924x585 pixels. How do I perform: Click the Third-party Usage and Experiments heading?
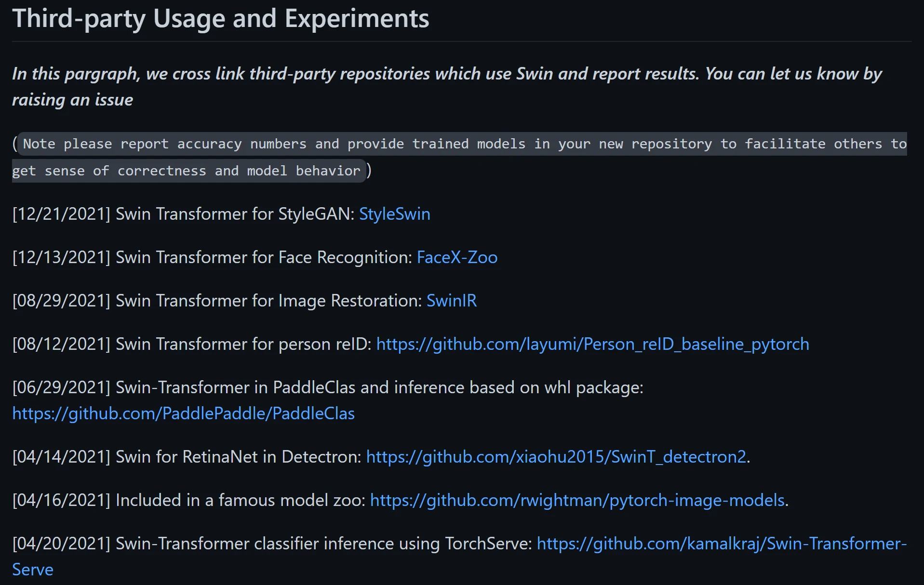pos(220,18)
